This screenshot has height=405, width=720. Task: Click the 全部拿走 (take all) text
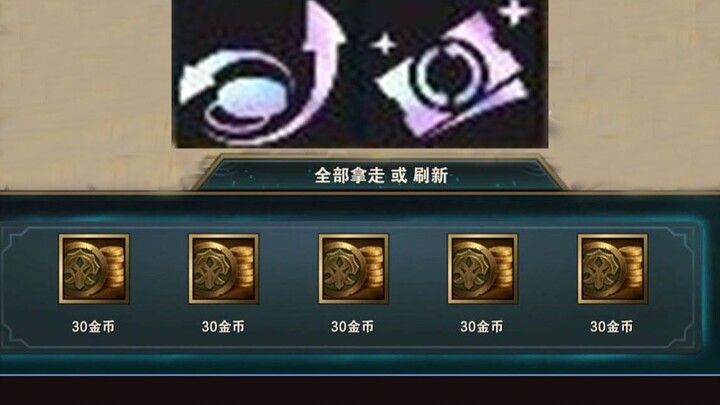click(x=349, y=175)
